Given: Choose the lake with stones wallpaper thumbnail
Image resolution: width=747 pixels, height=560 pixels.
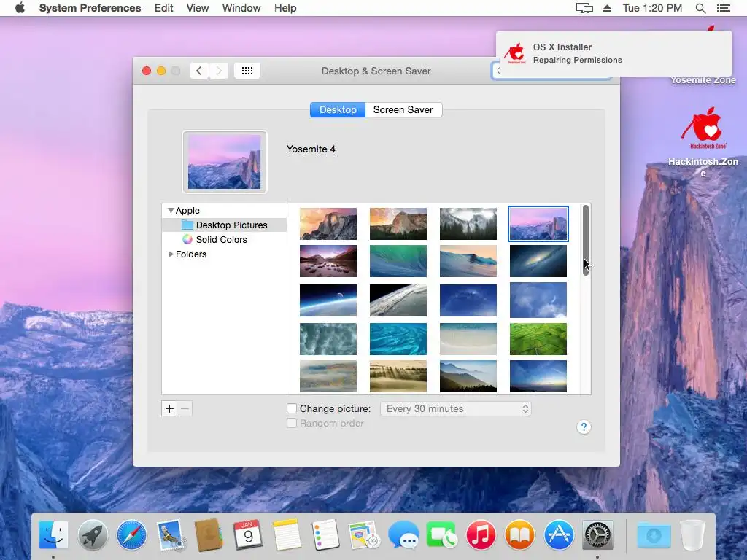Looking at the screenshot, I should [328, 261].
